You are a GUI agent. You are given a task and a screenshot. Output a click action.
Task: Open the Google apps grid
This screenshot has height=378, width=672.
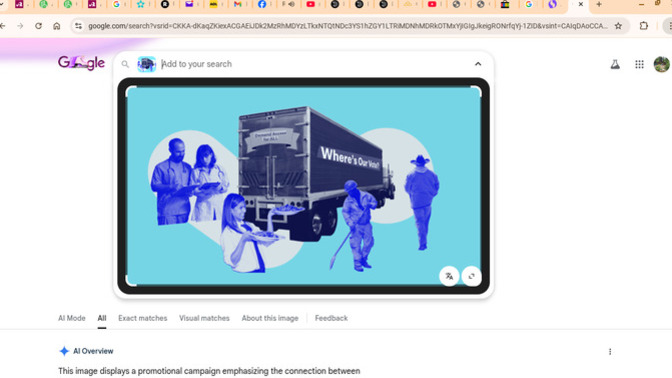[639, 64]
